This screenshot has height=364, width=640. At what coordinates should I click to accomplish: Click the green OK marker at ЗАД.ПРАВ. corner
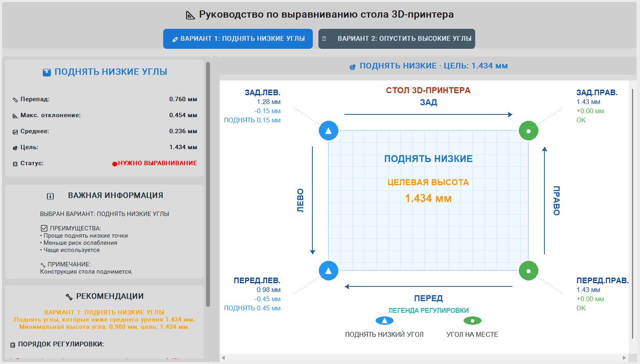coord(528,130)
